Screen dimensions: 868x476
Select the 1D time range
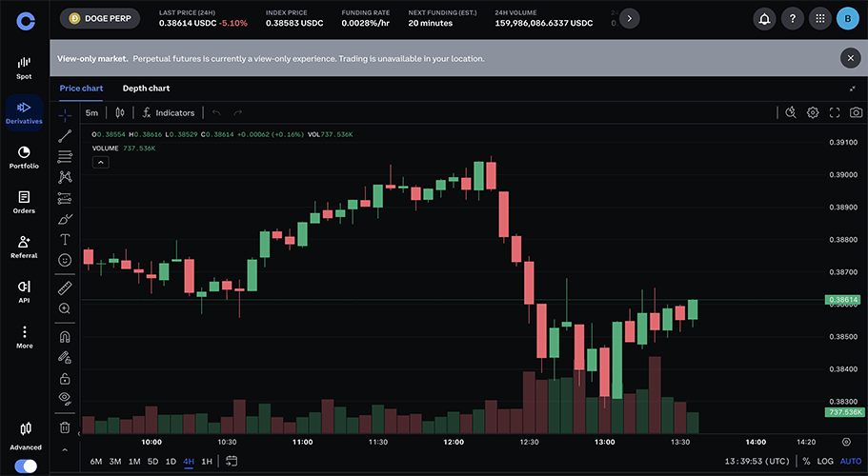coord(171,462)
